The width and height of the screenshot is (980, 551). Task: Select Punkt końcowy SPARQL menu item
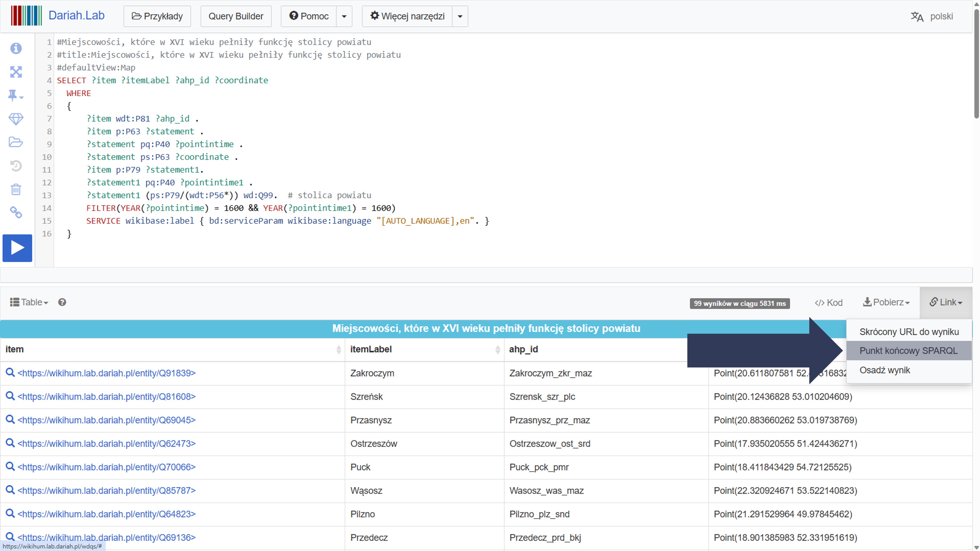tap(908, 350)
